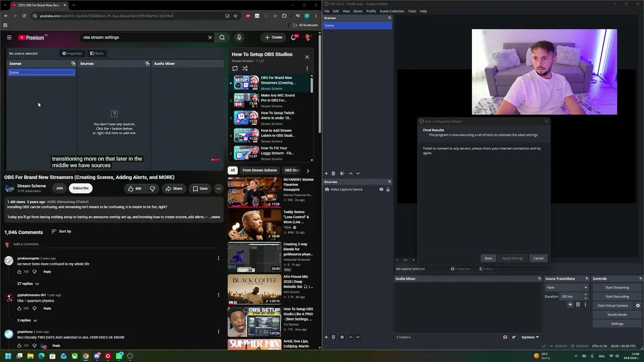644x362 pixels.
Task: Subscribe to Stream Scheme channel
Action: (x=80, y=188)
